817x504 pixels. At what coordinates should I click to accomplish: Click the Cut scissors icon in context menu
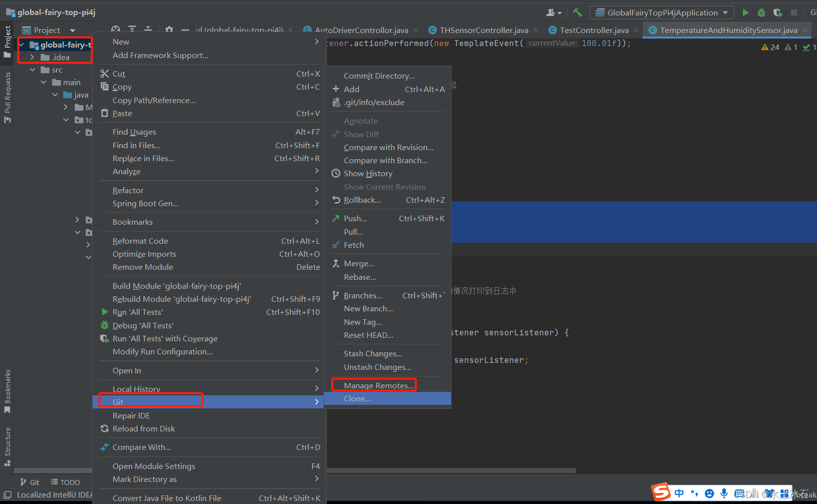coord(105,74)
